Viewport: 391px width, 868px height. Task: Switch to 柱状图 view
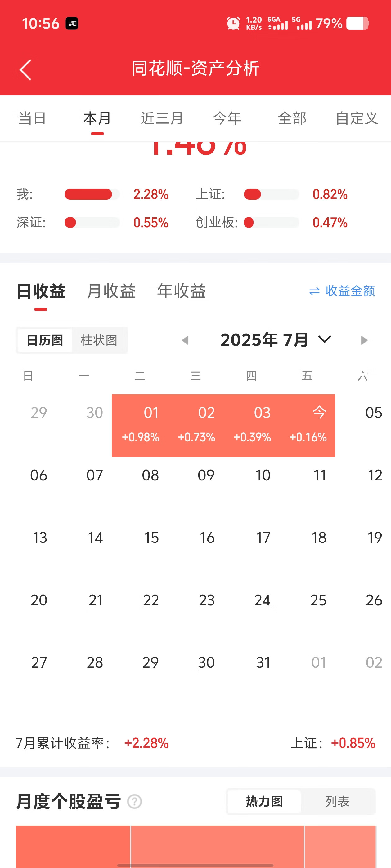(x=99, y=340)
